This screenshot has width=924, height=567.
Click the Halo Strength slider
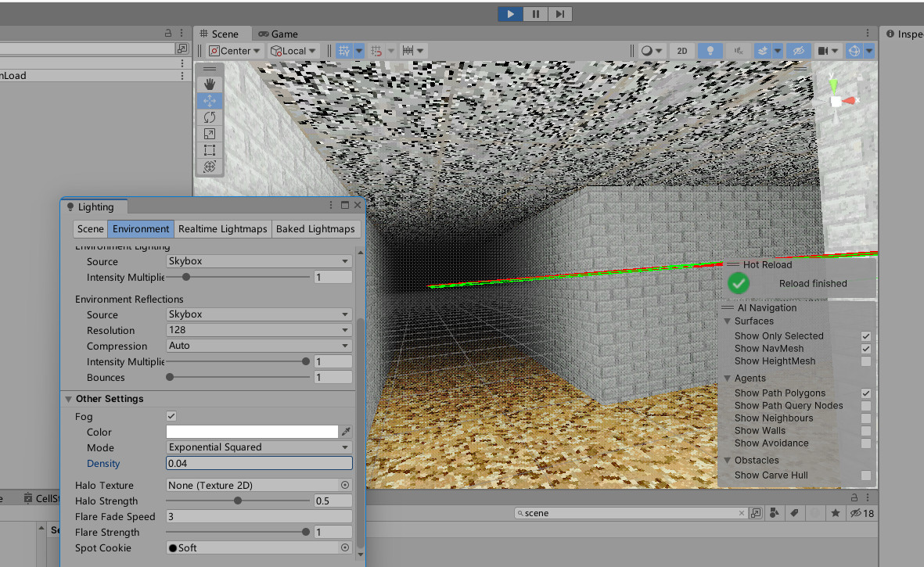tap(237, 501)
